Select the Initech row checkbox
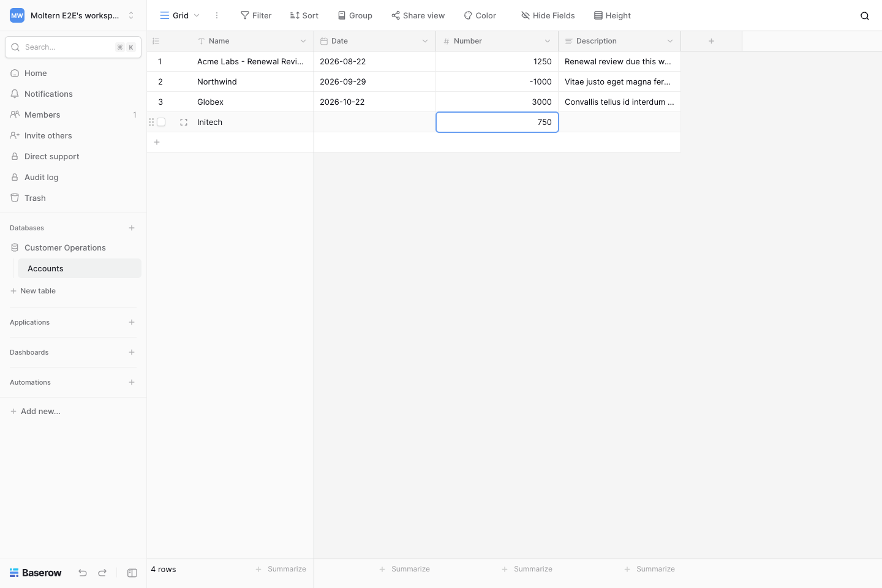 161,123
